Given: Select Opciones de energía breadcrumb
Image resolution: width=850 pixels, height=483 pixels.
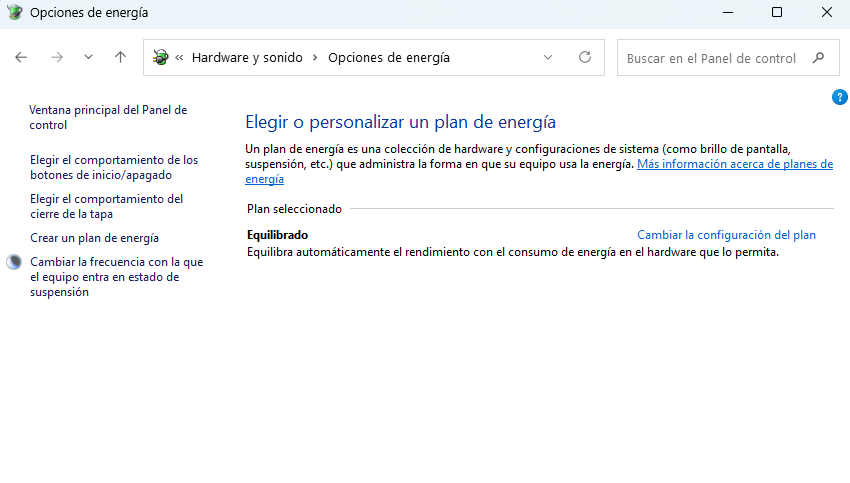Looking at the screenshot, I should pos(389,57).
